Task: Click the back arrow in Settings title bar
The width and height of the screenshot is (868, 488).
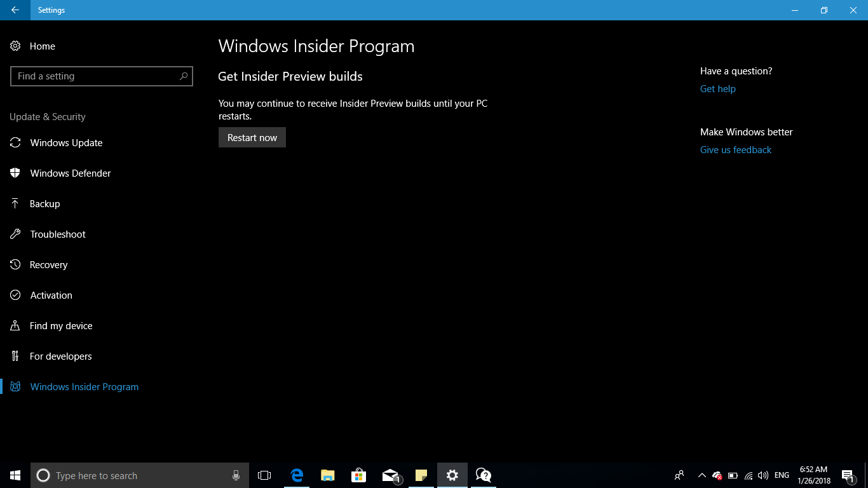Action: point(15,10)
